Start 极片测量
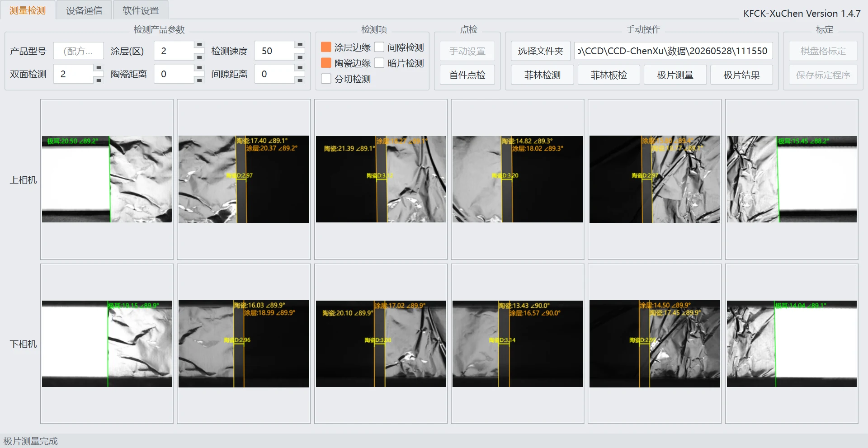This screenshot has height=448, width=868. 675,75
